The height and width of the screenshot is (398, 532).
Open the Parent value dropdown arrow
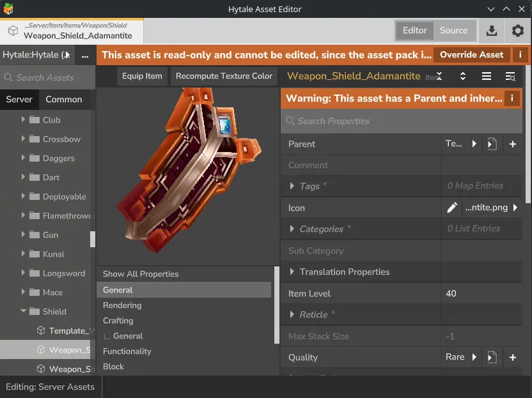(x=474, y=144)
